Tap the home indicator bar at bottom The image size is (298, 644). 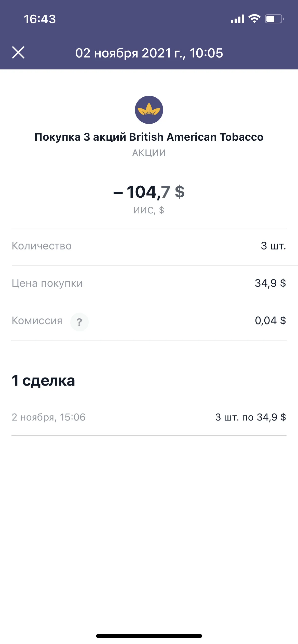[149, 636]
